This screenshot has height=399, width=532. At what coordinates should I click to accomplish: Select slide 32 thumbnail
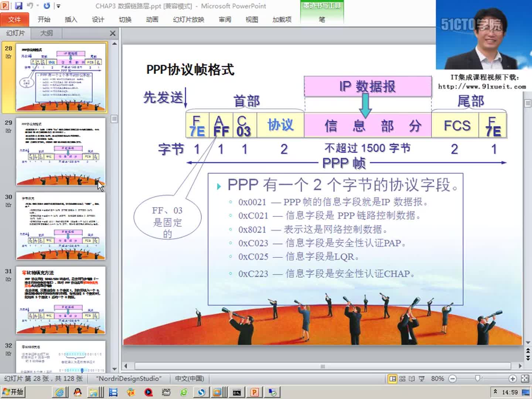(x=61, y=357)
